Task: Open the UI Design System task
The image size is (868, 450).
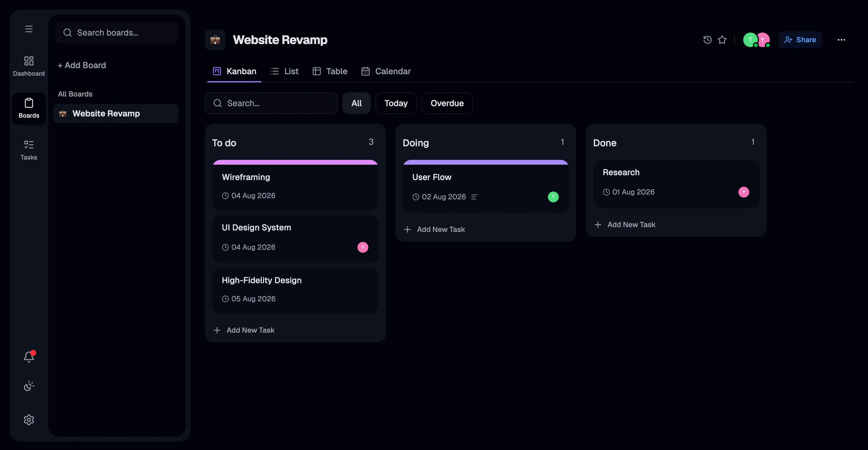Action: tap(295, 239)
